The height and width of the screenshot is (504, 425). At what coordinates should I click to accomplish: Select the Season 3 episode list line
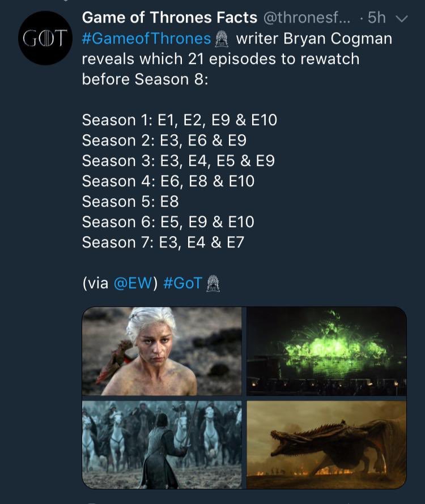coord(178,161)
